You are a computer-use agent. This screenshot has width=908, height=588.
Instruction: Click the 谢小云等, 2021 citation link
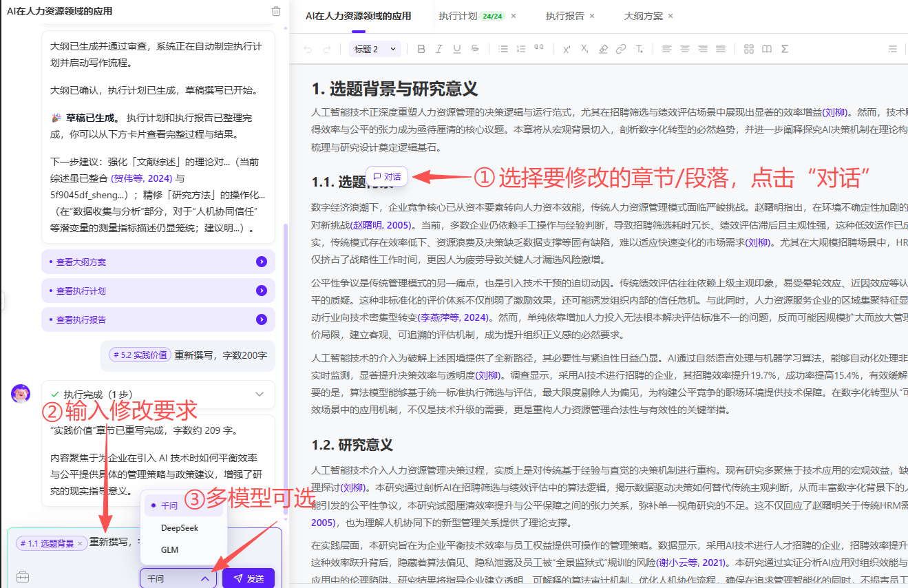click(x=693, y=563)
